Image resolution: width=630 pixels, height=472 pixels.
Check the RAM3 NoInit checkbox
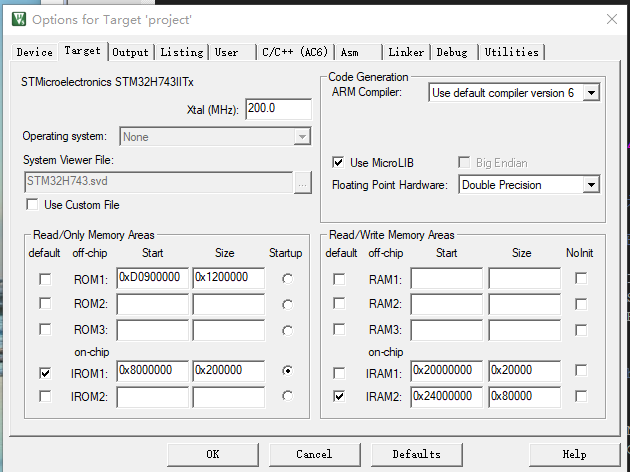click(581, 330)
